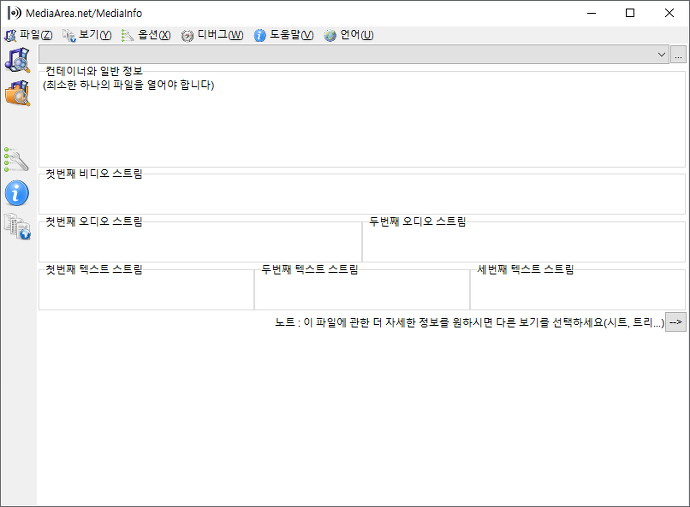690x507 pixels.
Task: Open the 보기 menu
Action: [x=87, y=35]
